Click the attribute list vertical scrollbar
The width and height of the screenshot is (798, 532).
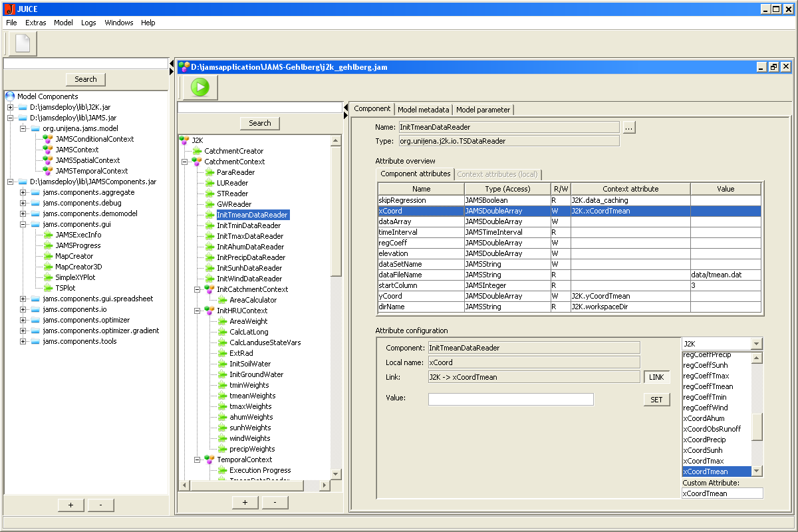(757, 426)
